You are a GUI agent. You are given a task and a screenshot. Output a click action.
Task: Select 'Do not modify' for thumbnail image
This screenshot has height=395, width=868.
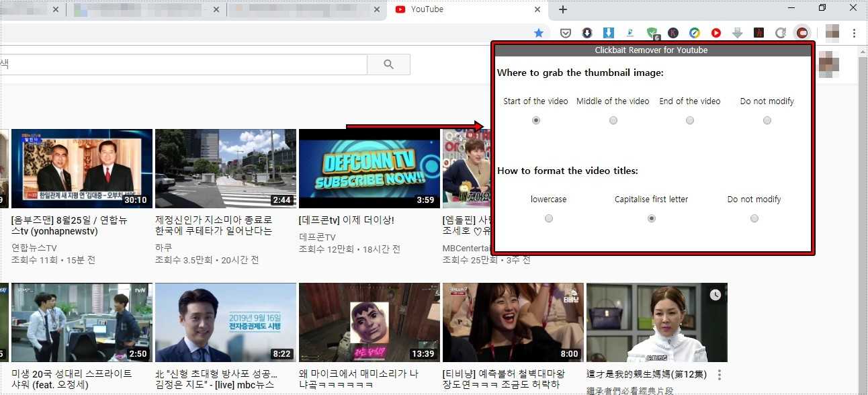[x=767, y=120]
